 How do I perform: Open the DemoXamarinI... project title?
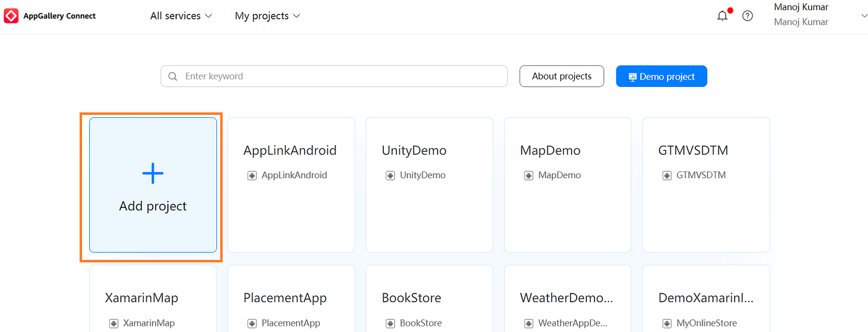click(x=706, y=298)
